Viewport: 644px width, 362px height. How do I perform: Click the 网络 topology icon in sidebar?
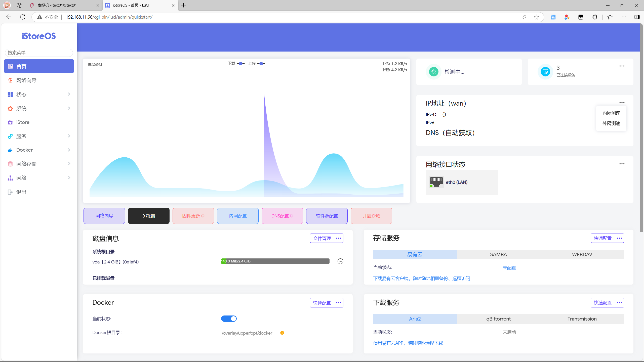click(x=10, y=178)
